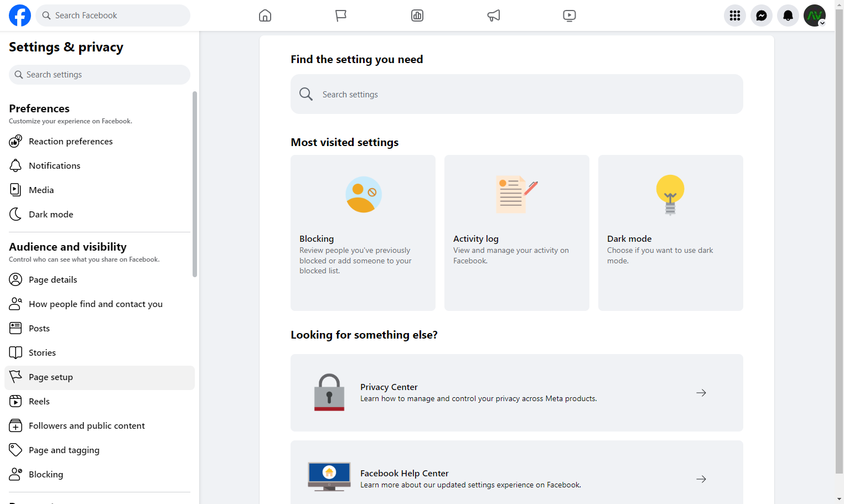The width and height of the screenshot is (844, 504).
Task: Open the Video play icon in top bar
Action: [x=569, y=15]
